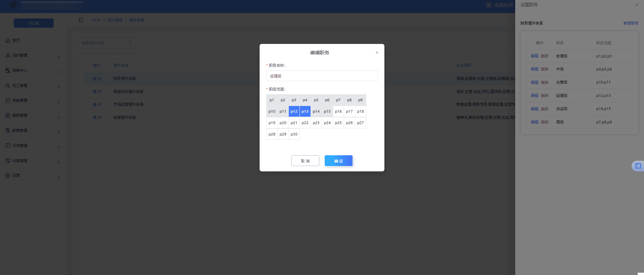Click the 确定 confirm button
The image size is (644, 275).
pyautogui.click(x=338, y=161)
